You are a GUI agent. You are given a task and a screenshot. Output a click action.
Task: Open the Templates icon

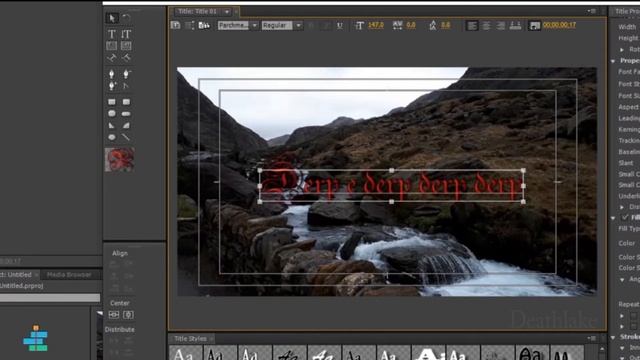pos(204,25)
